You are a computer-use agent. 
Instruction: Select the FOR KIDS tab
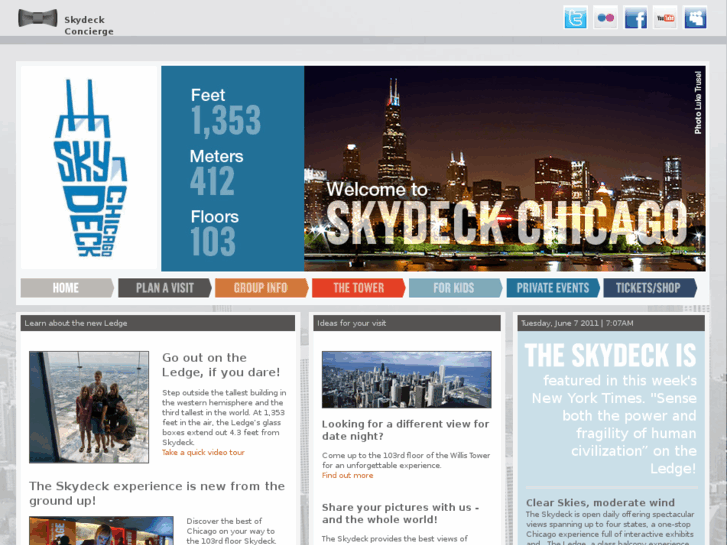[x=456, y=288]
